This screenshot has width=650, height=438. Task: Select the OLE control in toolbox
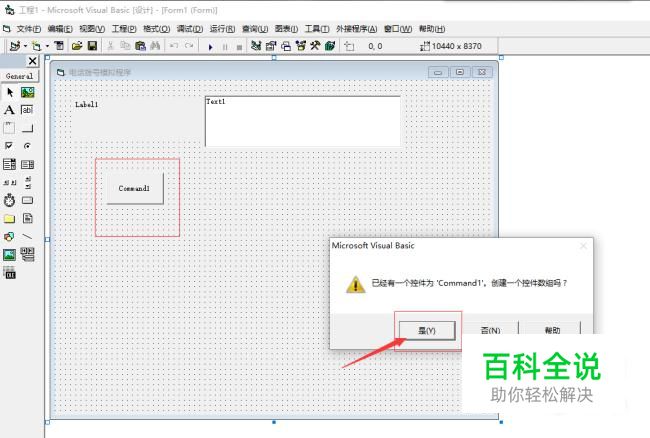[10, 273]
